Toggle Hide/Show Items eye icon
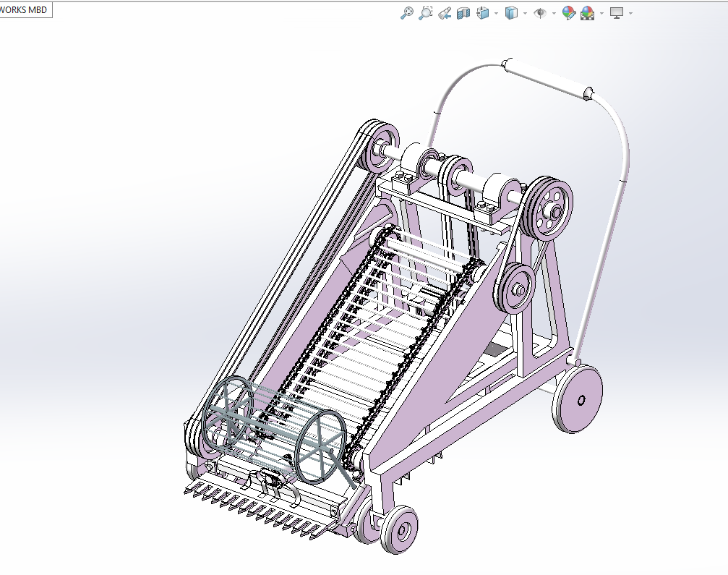Image resolution: width=728 pixels, height=575 pixels. [x=540, y=13]
